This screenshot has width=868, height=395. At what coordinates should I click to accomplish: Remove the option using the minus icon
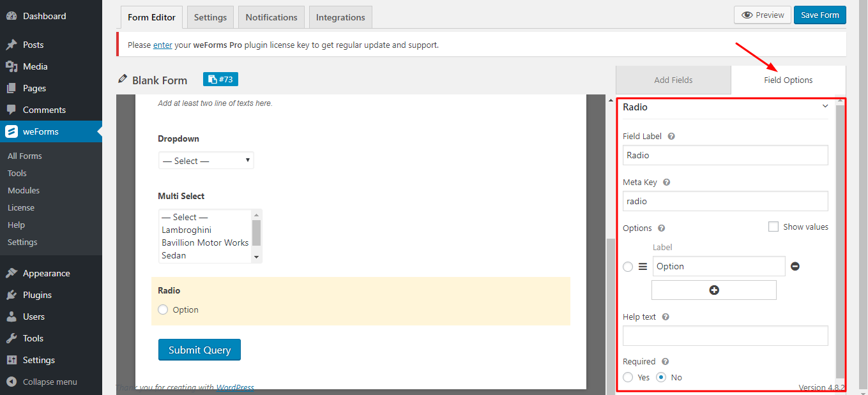795,266
